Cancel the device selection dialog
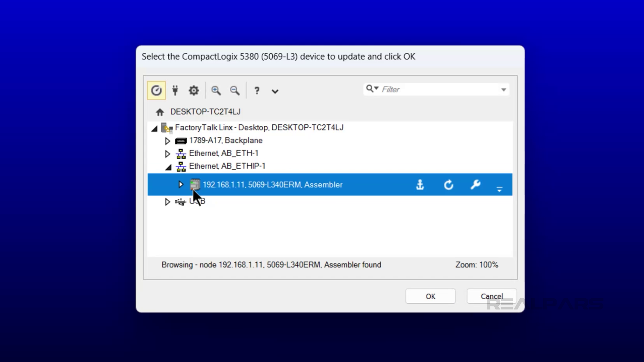 click(x=492, y=296)
